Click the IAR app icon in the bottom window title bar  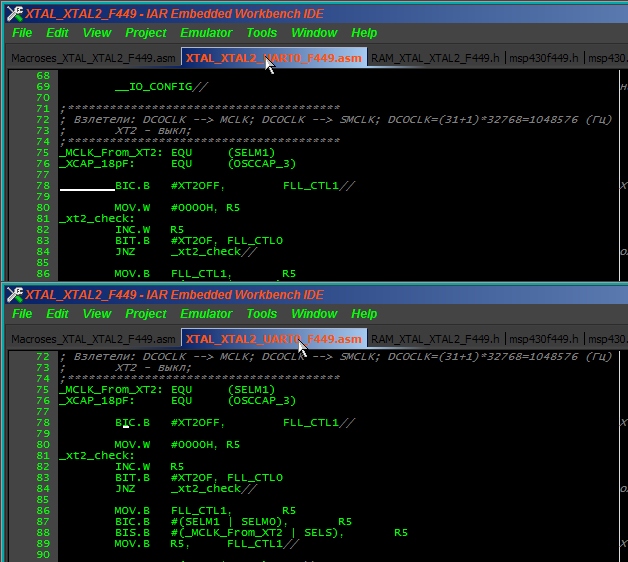click(13, 294)
